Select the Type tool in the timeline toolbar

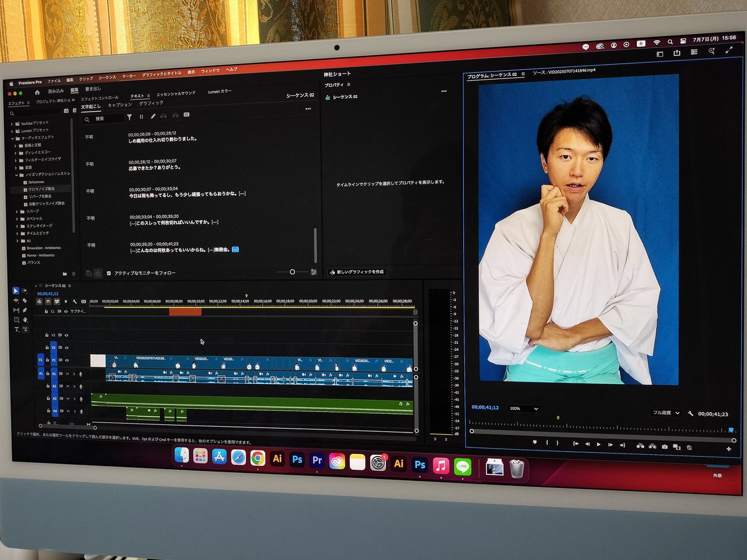pos(17,329)
